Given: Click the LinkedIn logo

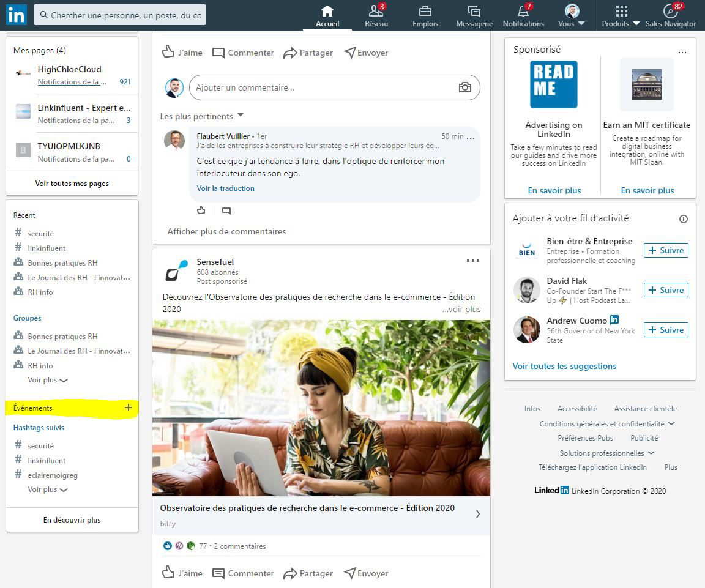Looking at the screenshot, I should tap(16, 15).
